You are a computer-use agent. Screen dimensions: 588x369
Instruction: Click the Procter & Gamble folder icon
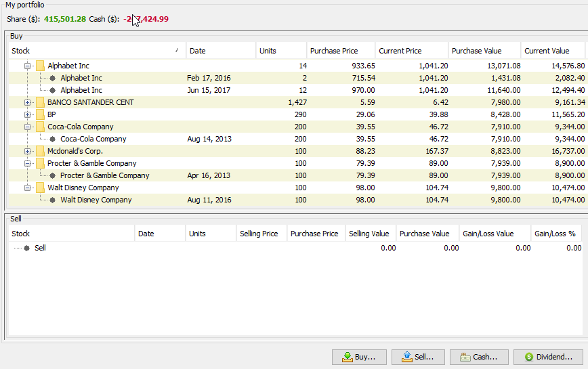(x=40, y=163)
